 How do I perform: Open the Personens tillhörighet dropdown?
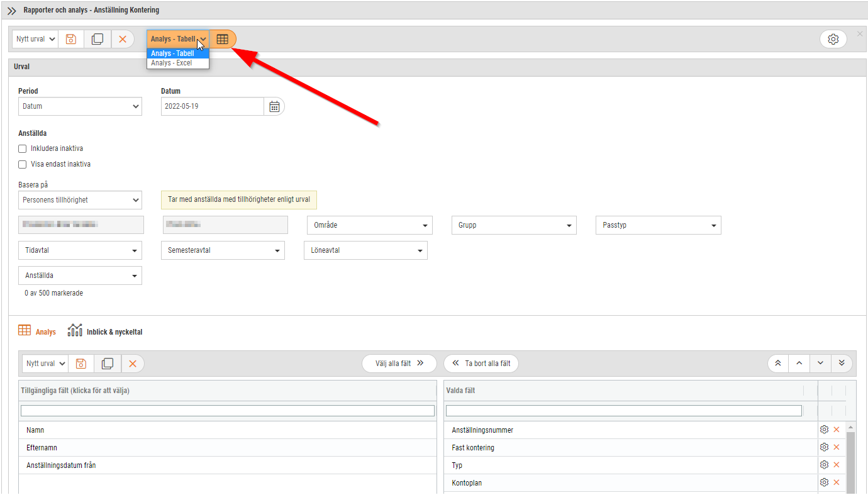coord(80,200)
